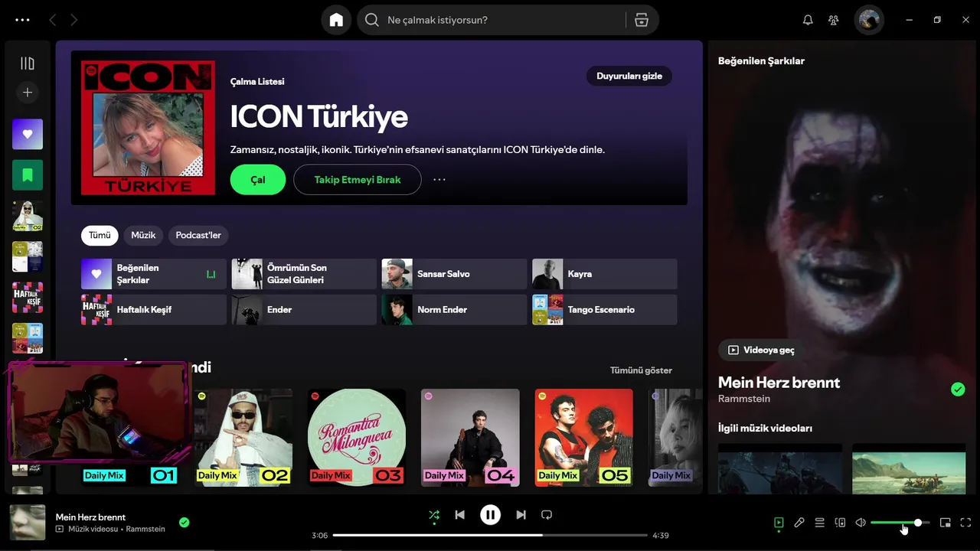Toggle Now Playing view icon

pos(779,523)
